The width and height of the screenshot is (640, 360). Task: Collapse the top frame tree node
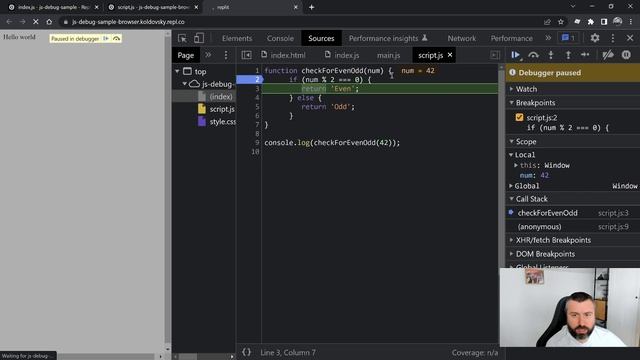tap(177, 71)
